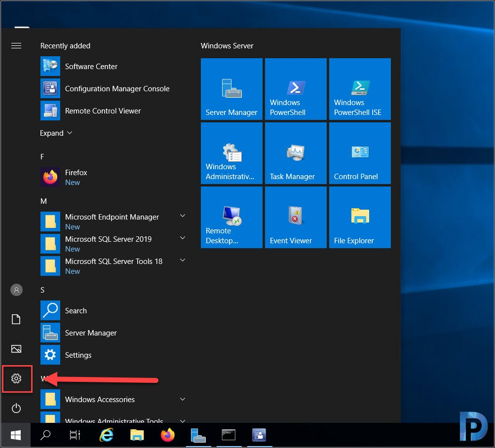
Task: Open Search from the app list
Action: (114, 311)
